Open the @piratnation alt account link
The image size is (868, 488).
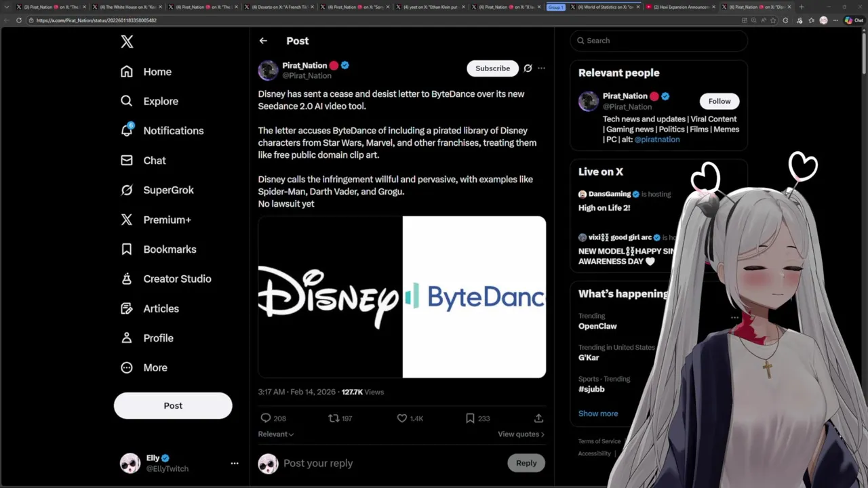656,139
